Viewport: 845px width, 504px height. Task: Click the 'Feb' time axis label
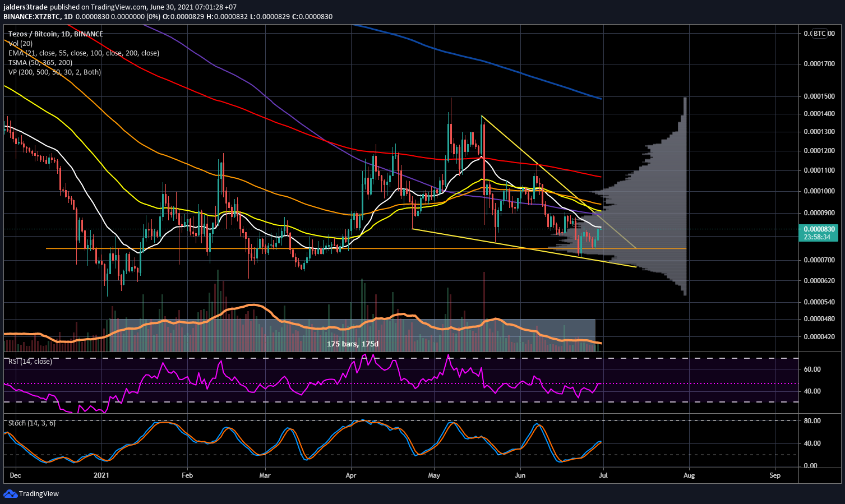click(187, 475)
